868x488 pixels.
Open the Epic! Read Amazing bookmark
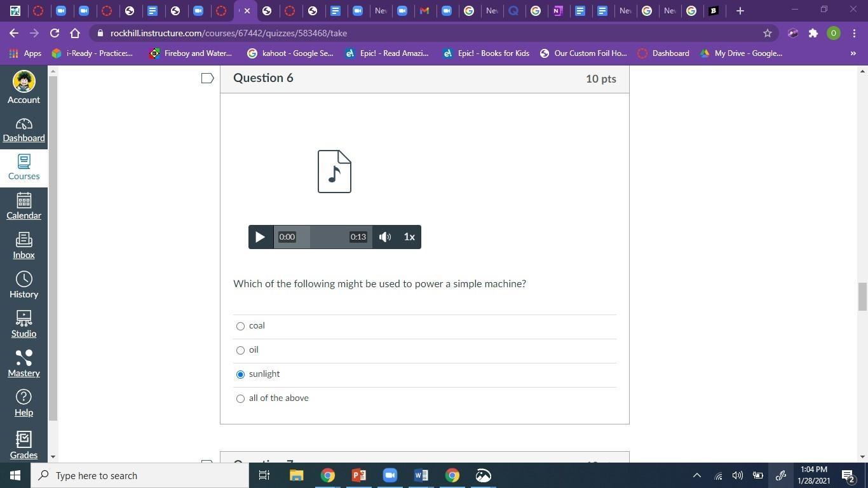[x=387, y=53]
